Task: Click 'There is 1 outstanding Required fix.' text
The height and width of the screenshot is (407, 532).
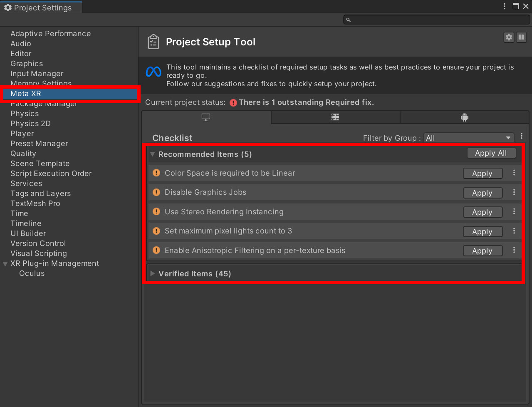Action: [x=307, y=102]
